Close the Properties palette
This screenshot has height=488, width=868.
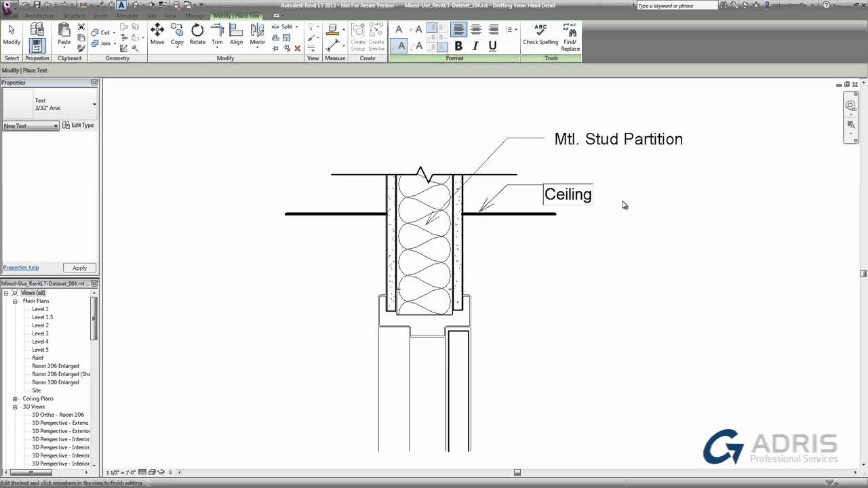click(x=94, y=83)
